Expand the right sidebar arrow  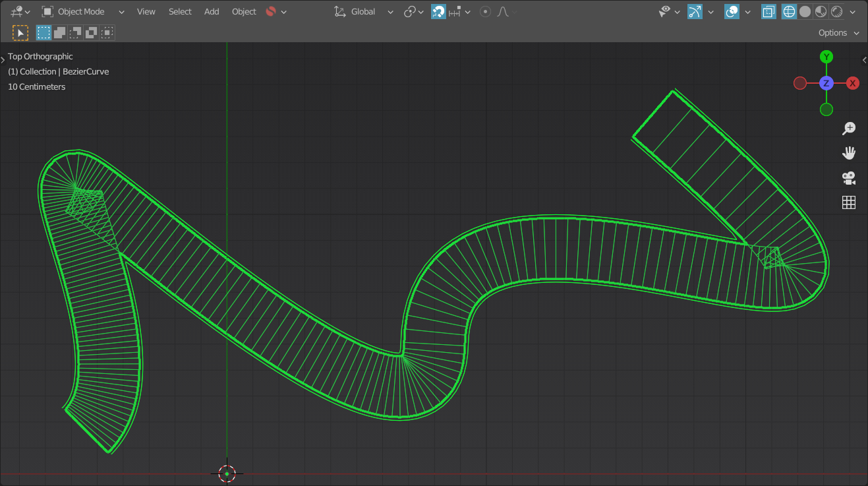tap(865, 60)
